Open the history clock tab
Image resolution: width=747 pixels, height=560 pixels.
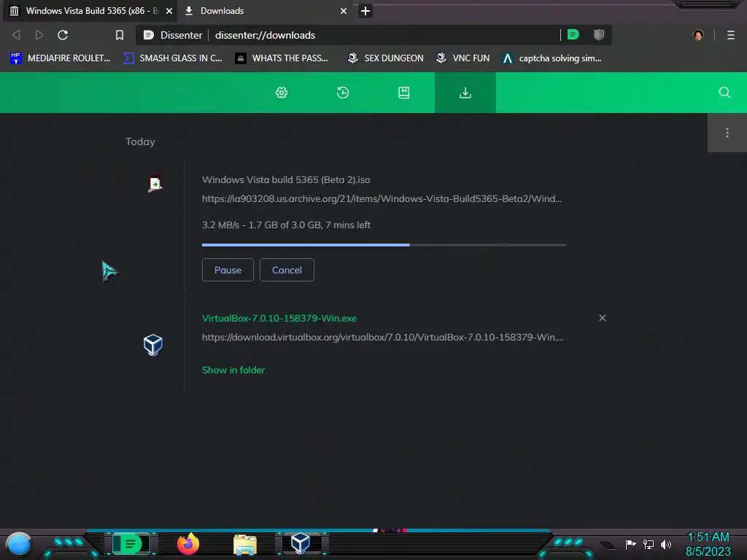(x=343, y=93)
